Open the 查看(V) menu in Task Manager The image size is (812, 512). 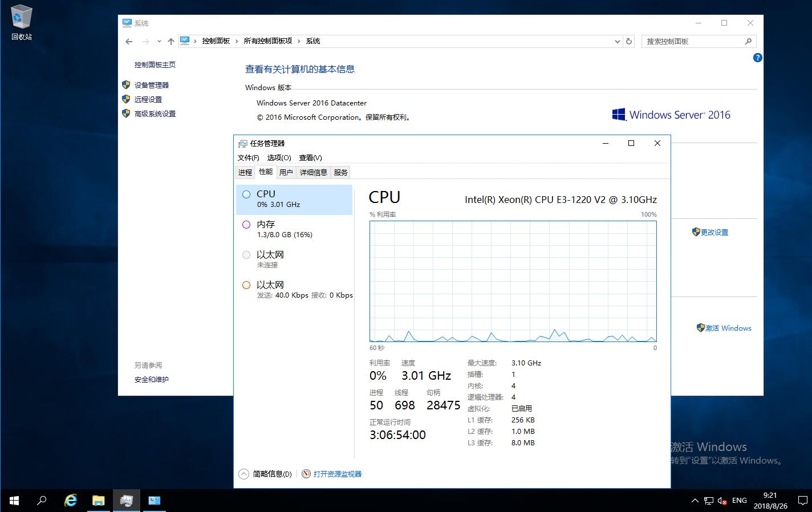(310, 158)
